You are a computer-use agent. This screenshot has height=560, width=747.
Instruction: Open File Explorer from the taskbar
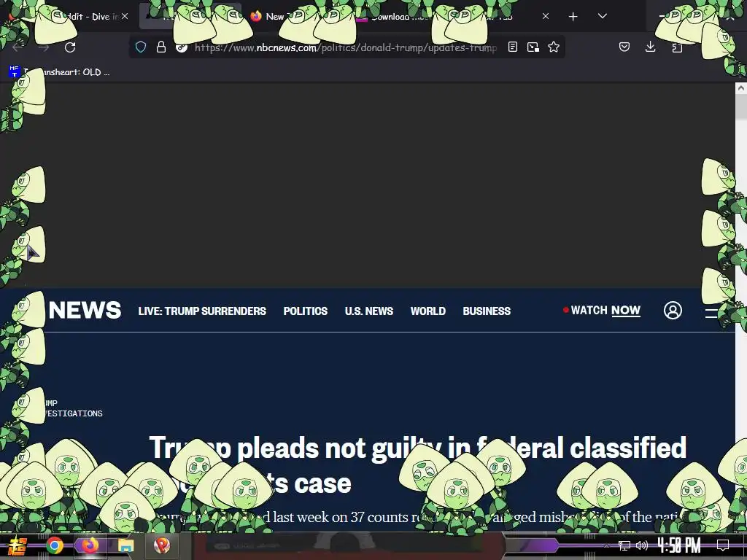click(125, 545)
